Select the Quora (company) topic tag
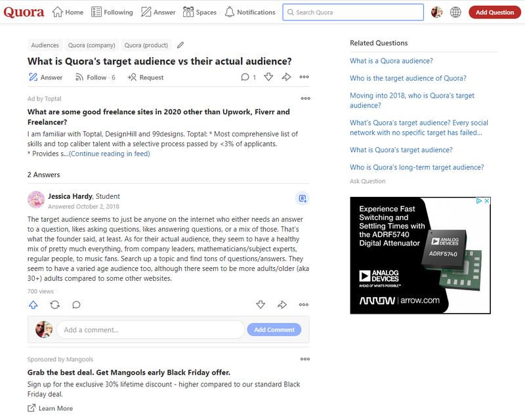The height and width of the screenshot is (420, 525). coord(91,45)
